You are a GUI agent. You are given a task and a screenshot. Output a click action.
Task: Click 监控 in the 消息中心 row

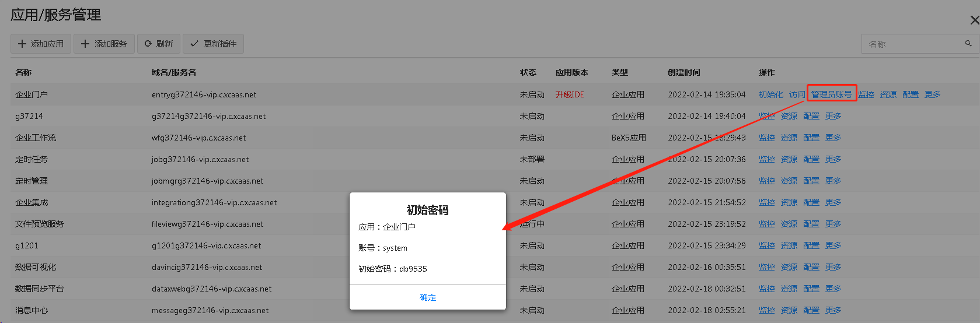(x=767, y=310)
